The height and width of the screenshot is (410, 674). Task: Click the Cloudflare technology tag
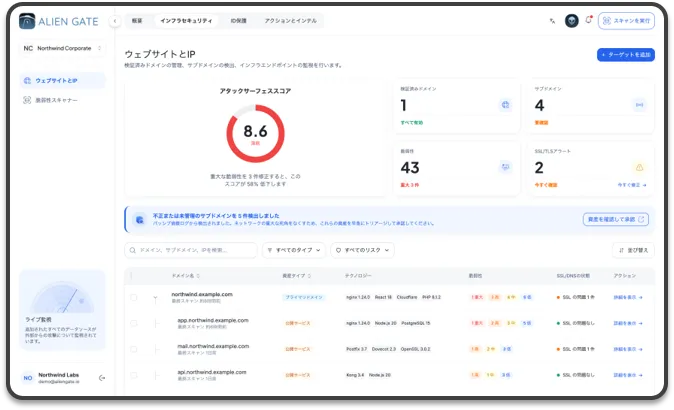click(x=407, y=297)
